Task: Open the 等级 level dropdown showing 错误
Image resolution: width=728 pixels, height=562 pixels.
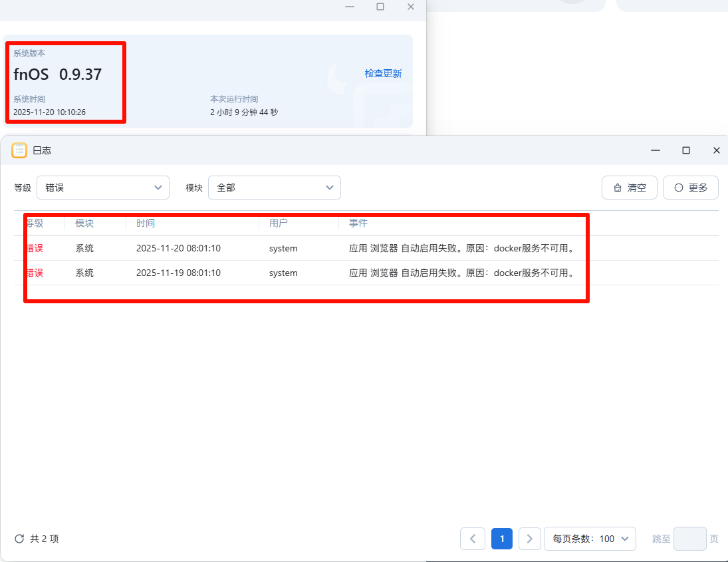Action: coord(103,188)
